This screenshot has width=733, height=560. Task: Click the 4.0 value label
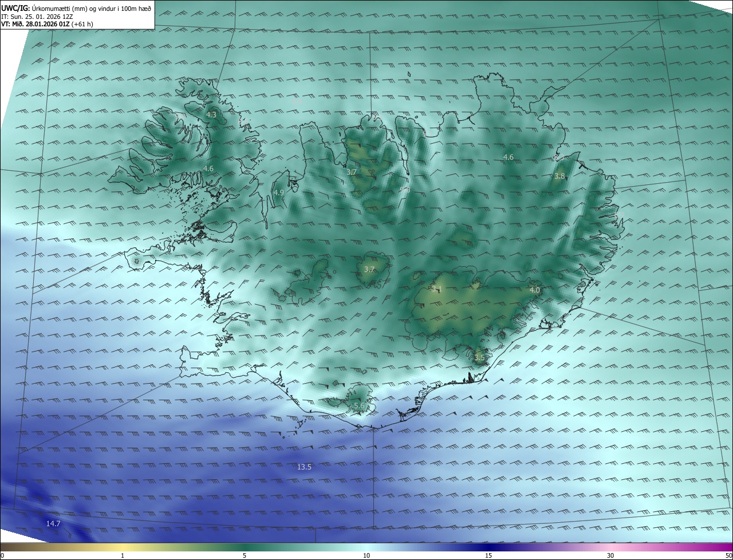click(x=534, y=290)
